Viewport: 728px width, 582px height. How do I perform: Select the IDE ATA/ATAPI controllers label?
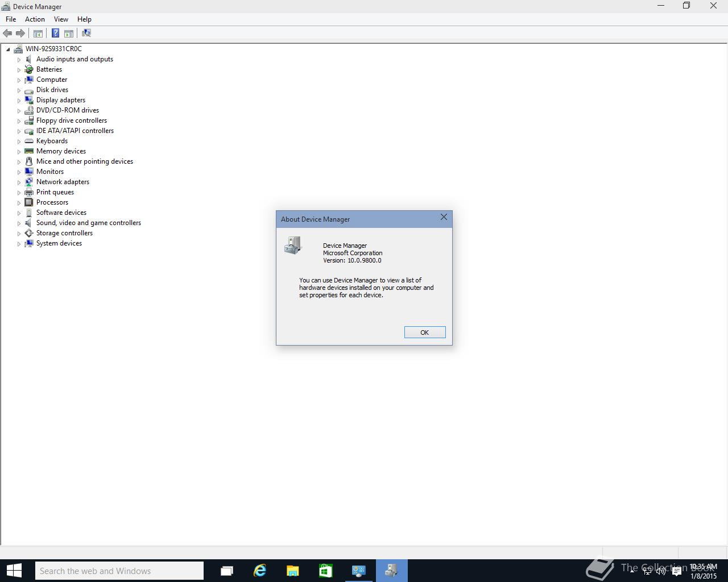(x=75, y=131)
